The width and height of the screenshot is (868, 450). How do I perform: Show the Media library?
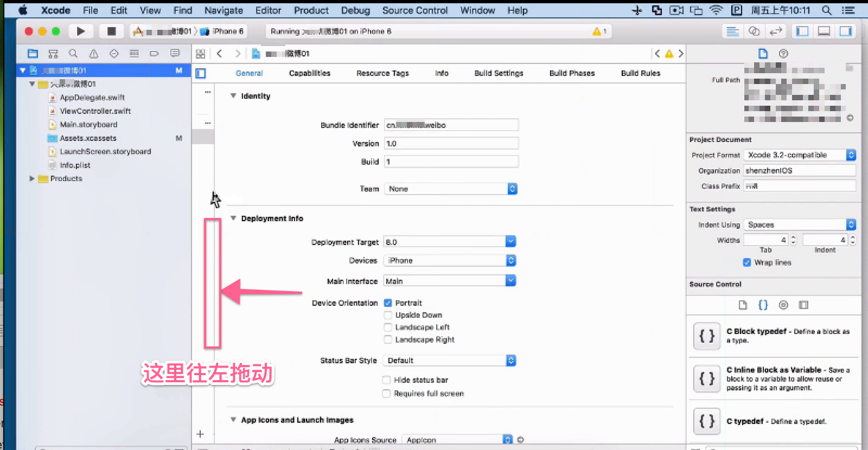tap(803, 305)
